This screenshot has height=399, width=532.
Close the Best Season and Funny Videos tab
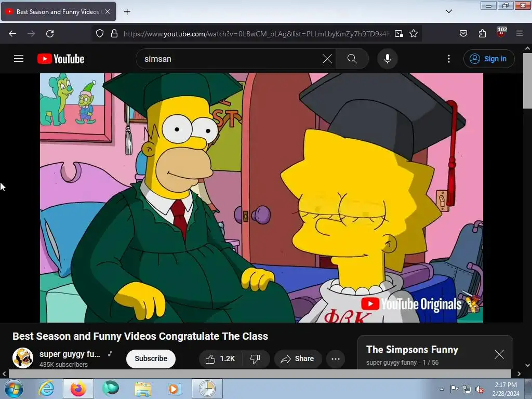coord(108,11)
